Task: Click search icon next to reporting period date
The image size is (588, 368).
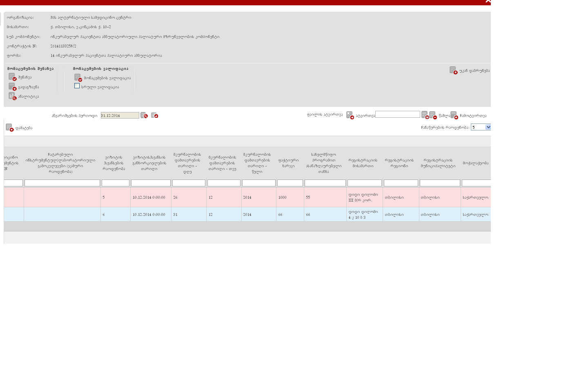Action: [144, 116]
